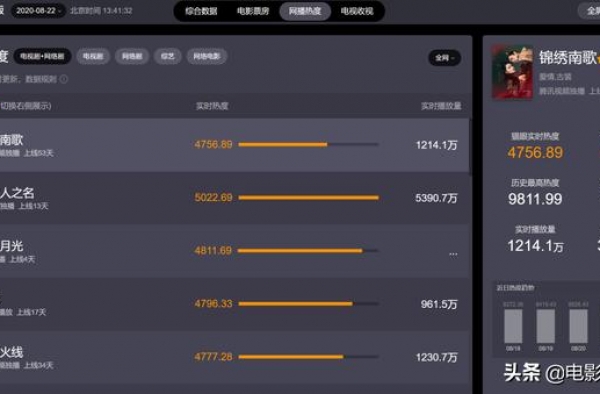Click heat value 4756.89 in the list
Viewport: 600px width, 394px height.
[213, 145]
